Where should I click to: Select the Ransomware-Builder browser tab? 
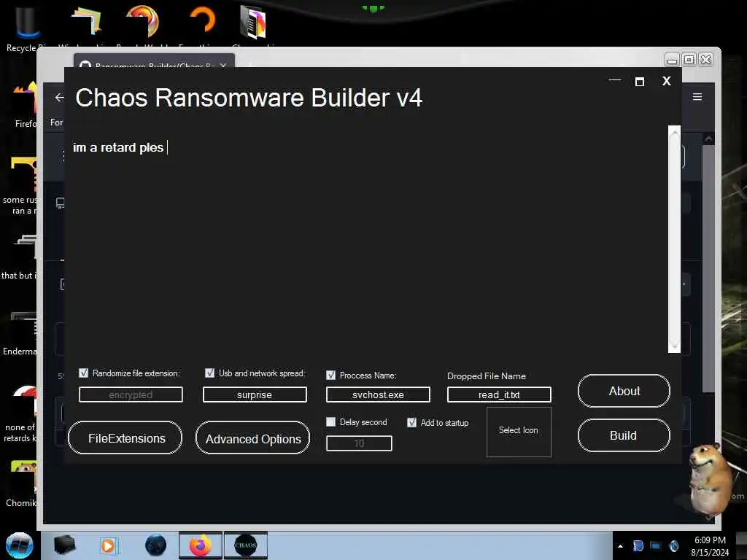coord(154,61)
